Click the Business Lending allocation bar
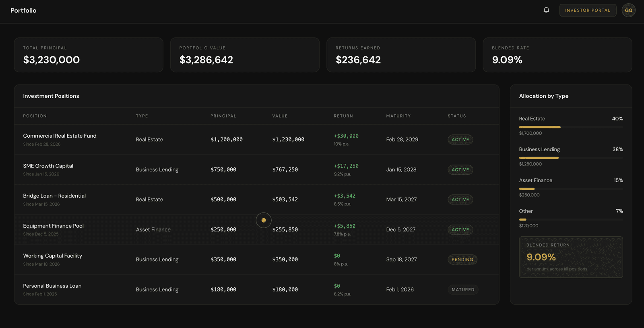The height and width of the screenshot is (328, 644). [x=571, y=158]
